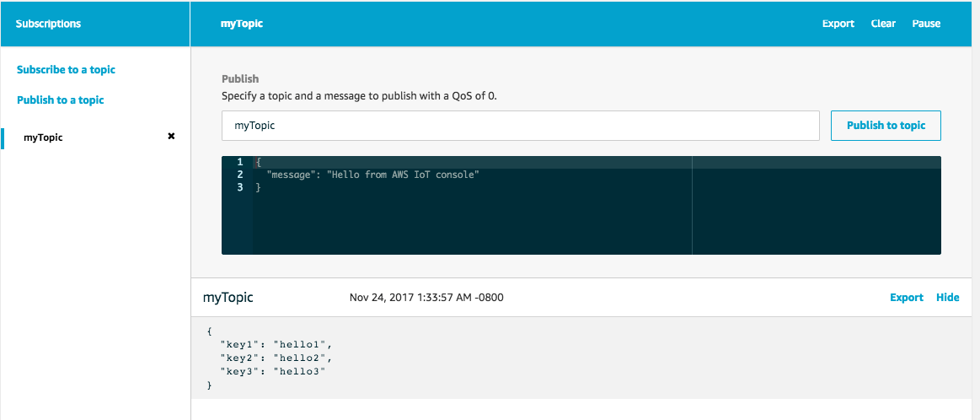Click the received message myTopic heading
980x420 pixels.
pyautogui.click(x=228, y=298)
